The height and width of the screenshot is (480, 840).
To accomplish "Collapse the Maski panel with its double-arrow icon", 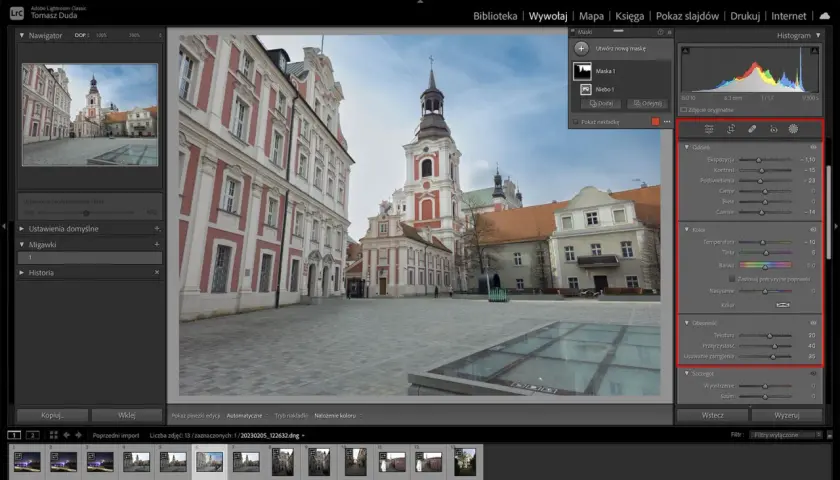I will pos(669,32).
